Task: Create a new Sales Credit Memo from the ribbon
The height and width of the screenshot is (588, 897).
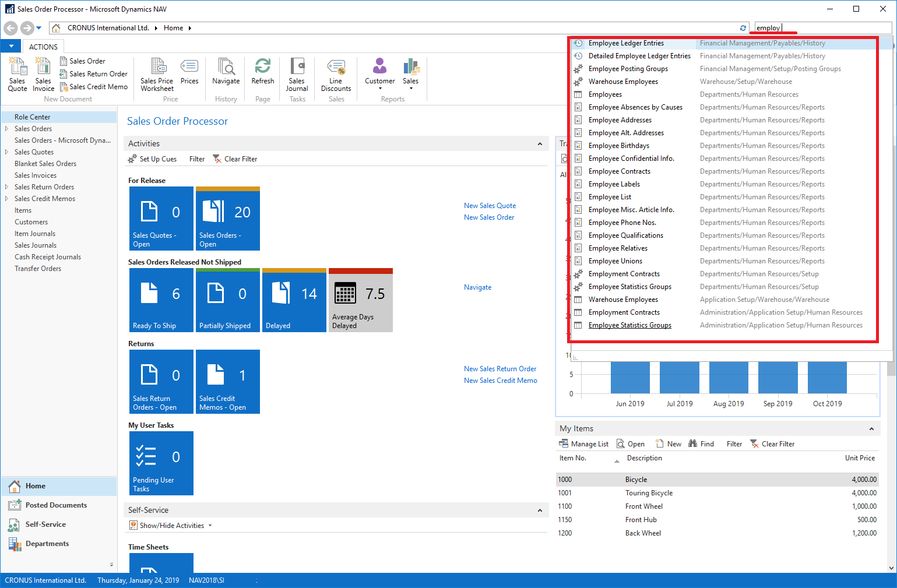Action: coord(93,87)
